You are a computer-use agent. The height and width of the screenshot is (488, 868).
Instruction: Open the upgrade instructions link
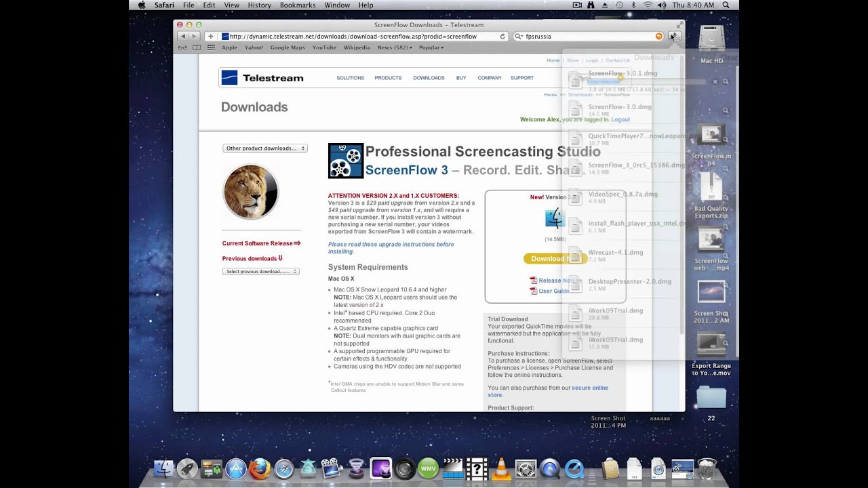(x=391, y=247)
